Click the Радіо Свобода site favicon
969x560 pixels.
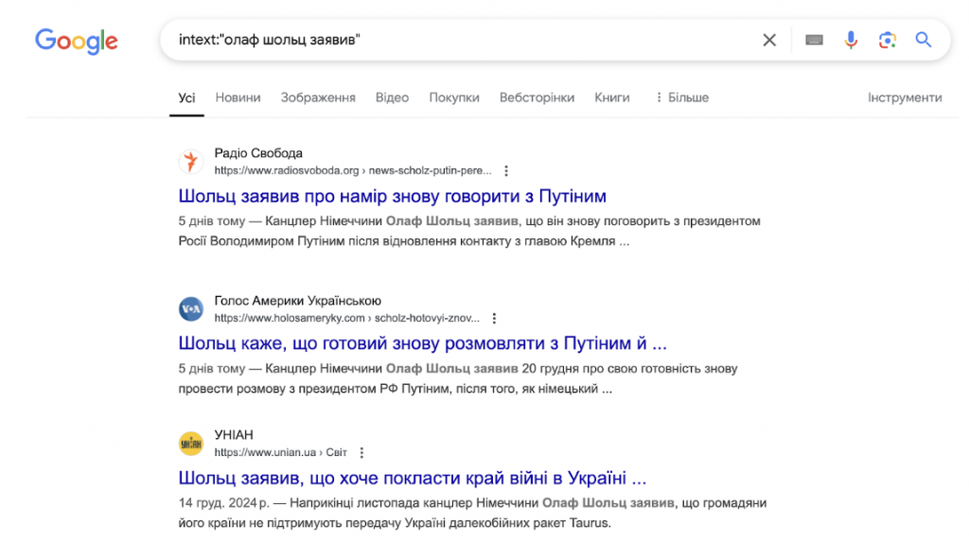[x=191, y=162]
